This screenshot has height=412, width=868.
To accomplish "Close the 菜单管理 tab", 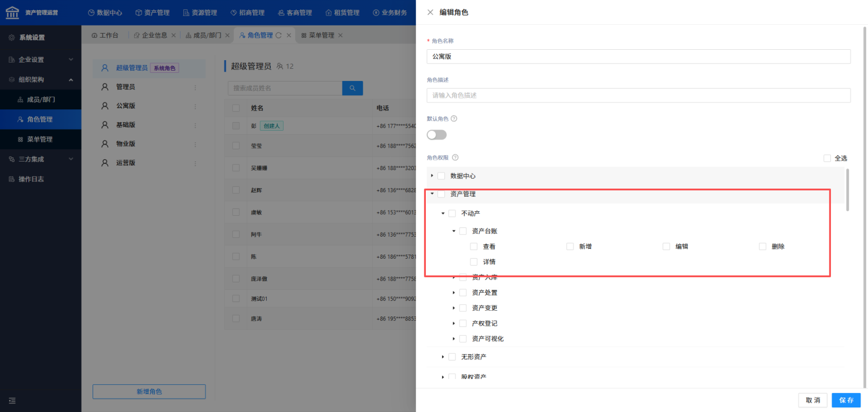I will coord(340,35).
